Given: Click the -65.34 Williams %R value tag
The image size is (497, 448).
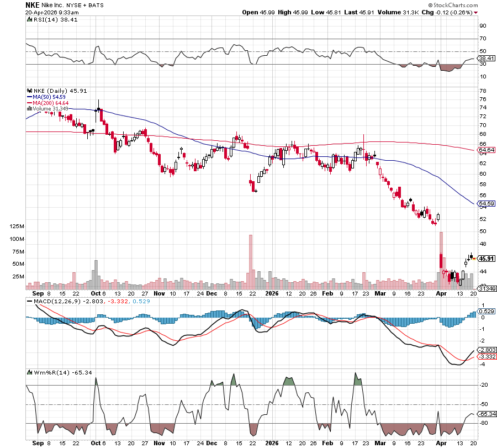Looking at the screenshot, I should tap(486, 414).
